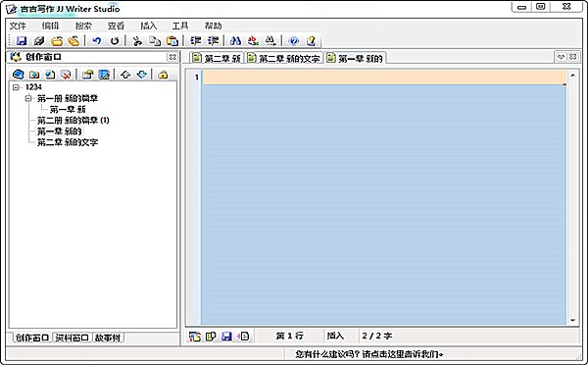Click the Save floppy disk icon in main toolbar
The height and width of the screenshot is (365, 588).
[22, 40]
